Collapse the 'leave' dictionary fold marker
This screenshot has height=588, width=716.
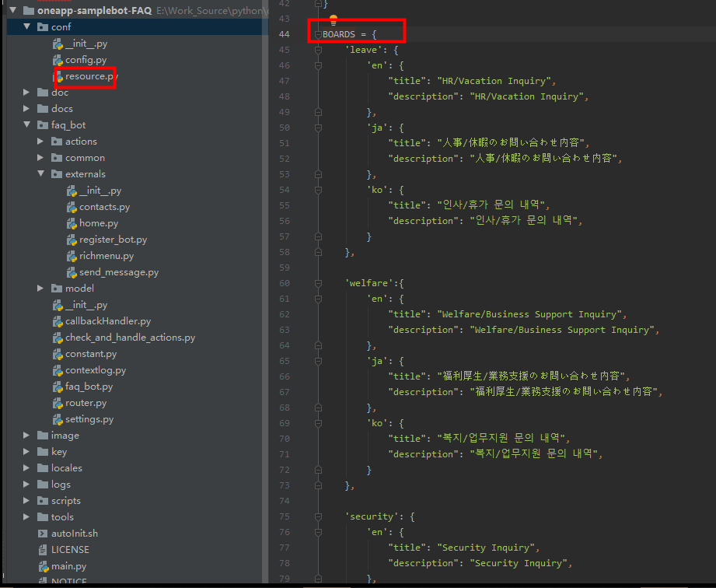click(x=317, y=50)
